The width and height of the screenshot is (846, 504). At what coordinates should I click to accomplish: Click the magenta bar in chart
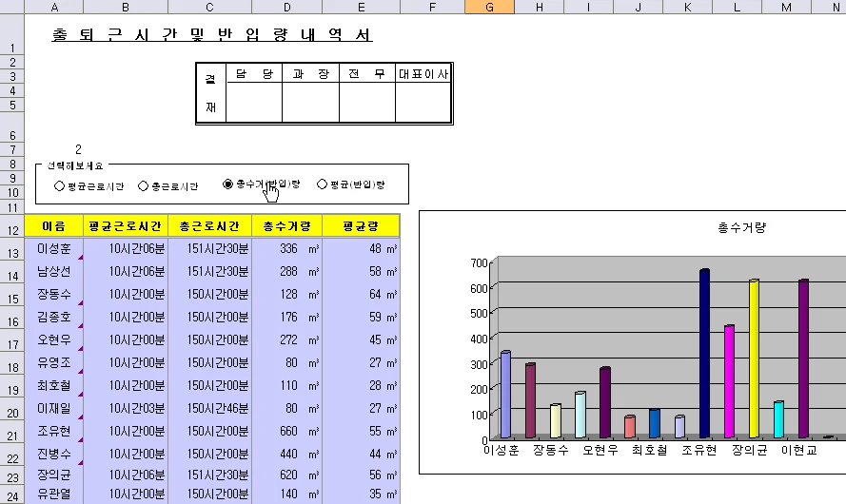(x=729, y=381)
